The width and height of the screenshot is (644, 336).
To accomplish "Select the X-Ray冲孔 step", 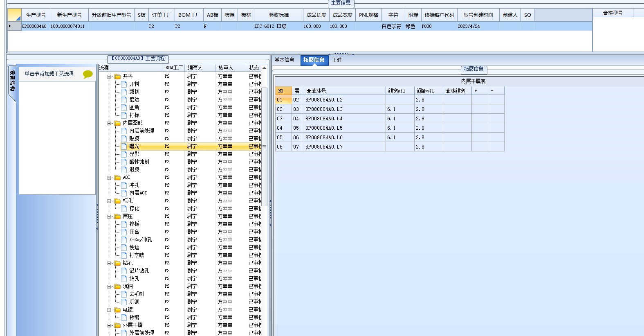I will coord(140,240).
